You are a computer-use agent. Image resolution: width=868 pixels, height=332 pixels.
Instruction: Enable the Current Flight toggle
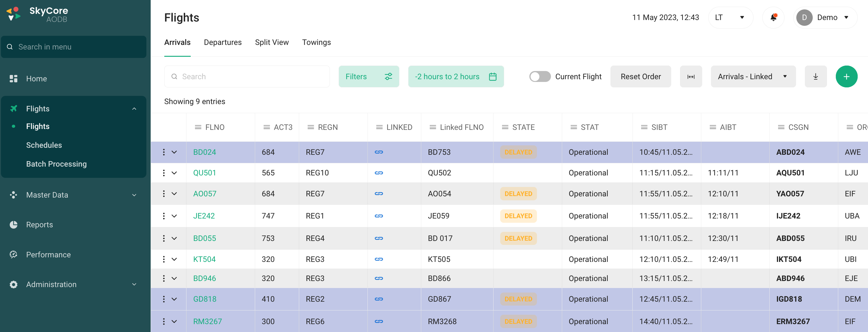tap(539, 77)
